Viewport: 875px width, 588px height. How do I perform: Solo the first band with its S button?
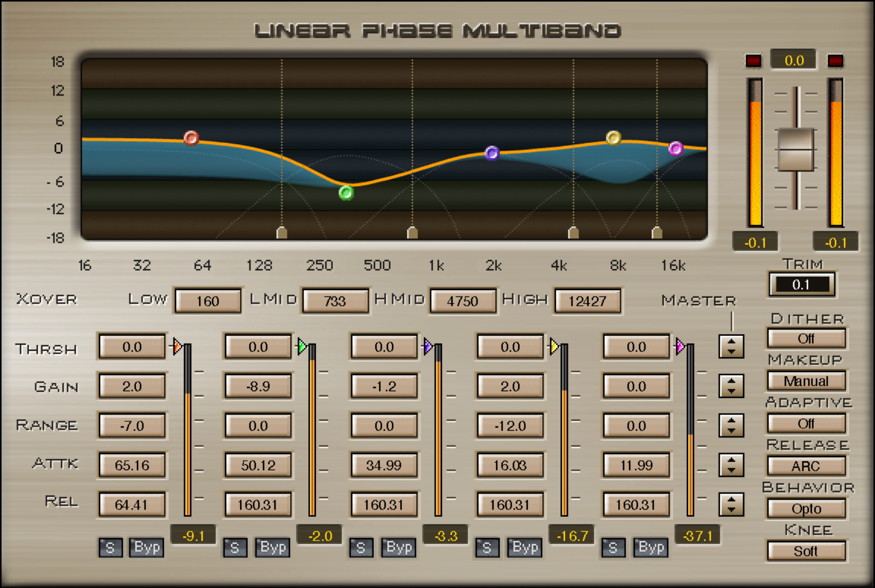[110, 548]
